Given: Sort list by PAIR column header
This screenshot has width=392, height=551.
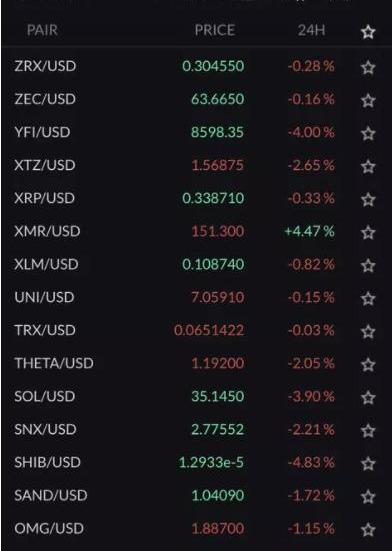Looking at the screenshot, I should 42,30.
